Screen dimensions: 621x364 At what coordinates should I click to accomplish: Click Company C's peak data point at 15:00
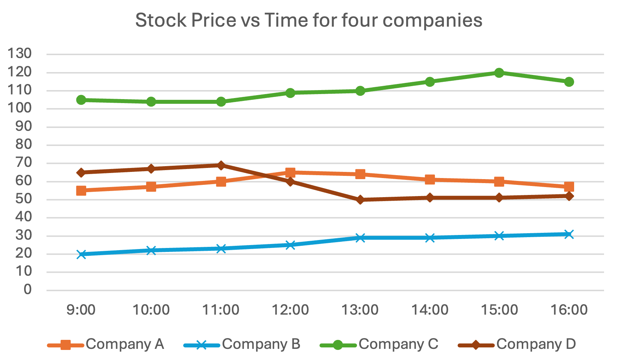pos(499,73)
